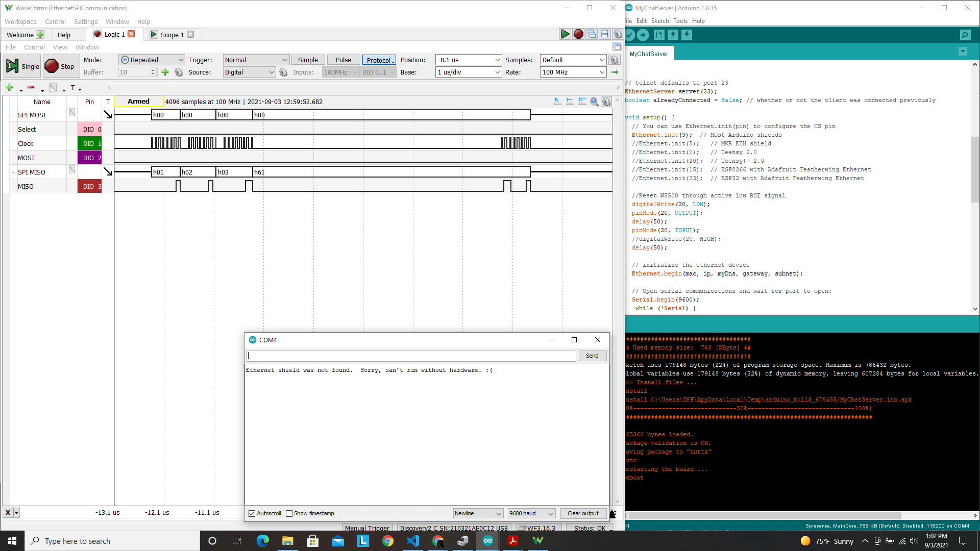Open the Sketch menu in Arduino
Image resolution: width=980 pixels, height=551 pixels.
(x=660, y=21)
